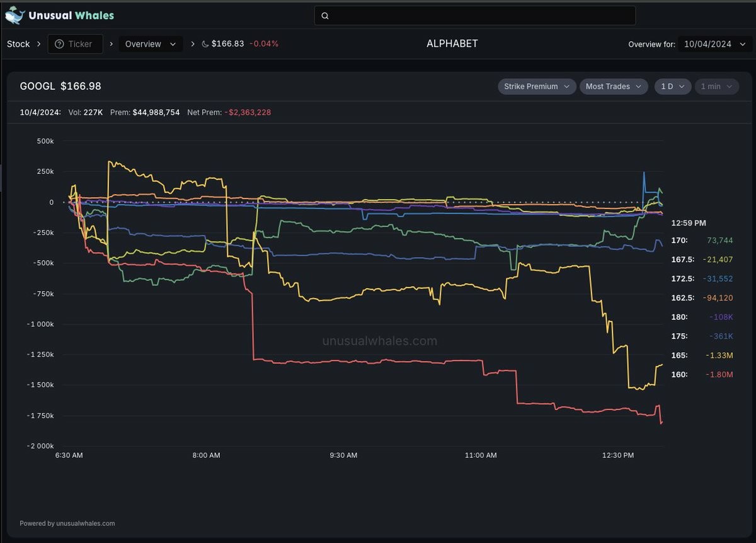Click the -2 000k y-axis label
Image resolution: width=756 pixels, height=543 pixels.
click(42, 447)
